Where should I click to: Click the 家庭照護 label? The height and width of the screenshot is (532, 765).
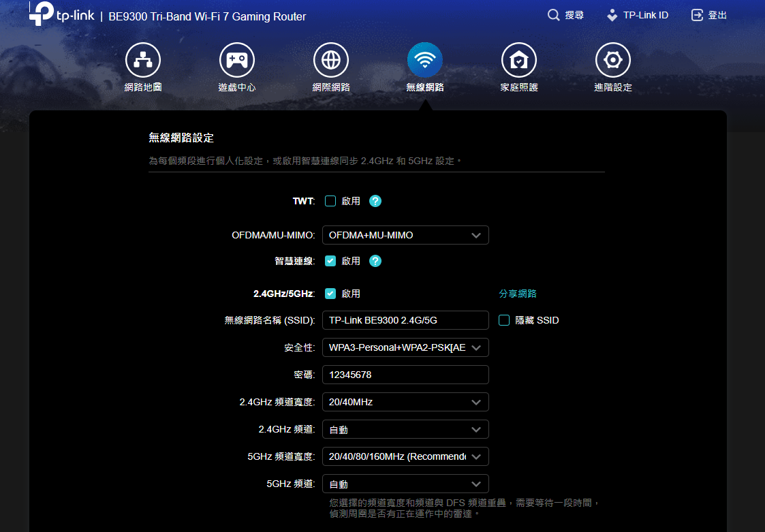[x=519, y=87]
